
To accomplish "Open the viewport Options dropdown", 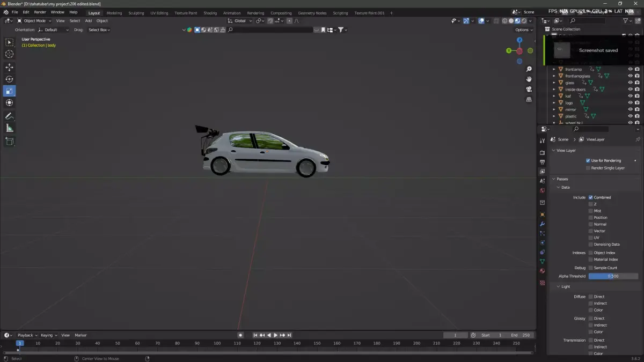I will click(x=524, y=30).
